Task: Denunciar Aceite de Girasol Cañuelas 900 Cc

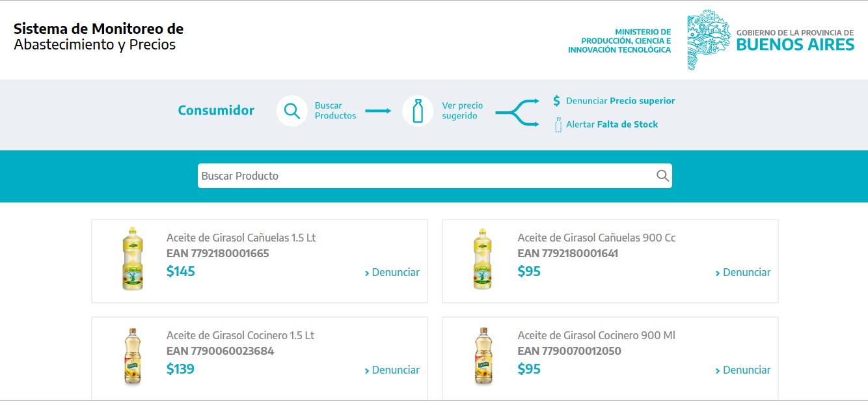Action: pos(743,272)
